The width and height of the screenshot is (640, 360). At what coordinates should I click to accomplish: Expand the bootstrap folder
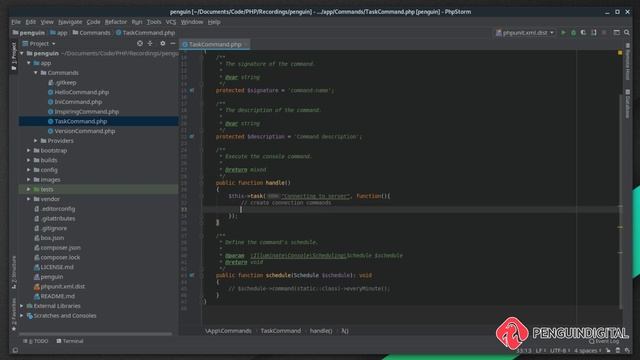click(29, 151)
